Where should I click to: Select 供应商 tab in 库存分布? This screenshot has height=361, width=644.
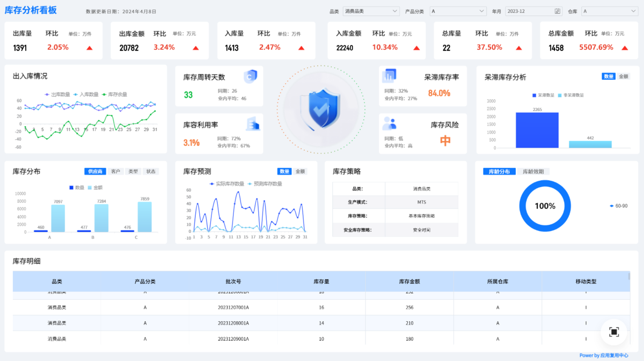pos(96,172)
